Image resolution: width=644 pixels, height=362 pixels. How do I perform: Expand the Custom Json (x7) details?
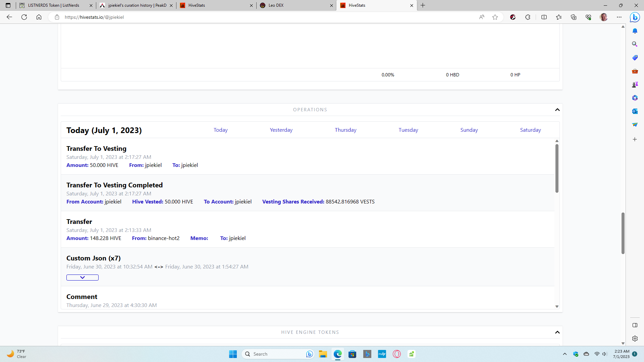coord(82,277)
